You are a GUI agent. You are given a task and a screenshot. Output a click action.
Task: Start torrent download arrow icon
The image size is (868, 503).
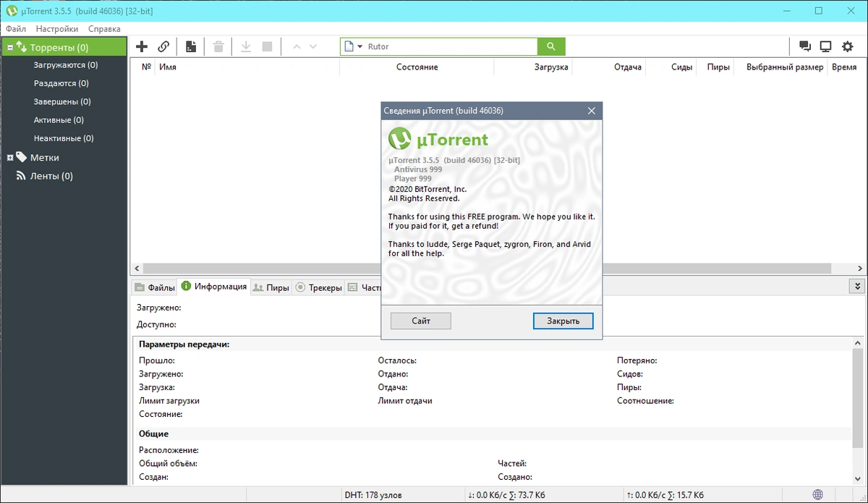point(246,46)
